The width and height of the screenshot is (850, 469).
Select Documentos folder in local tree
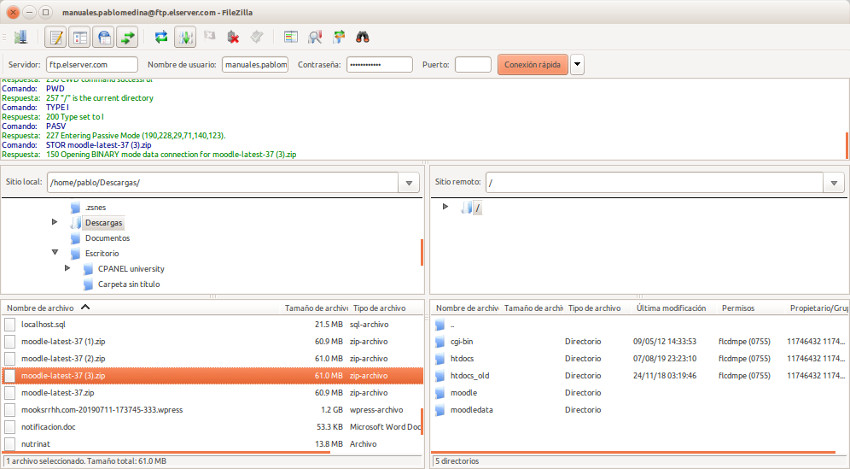[x=107, y=238]
